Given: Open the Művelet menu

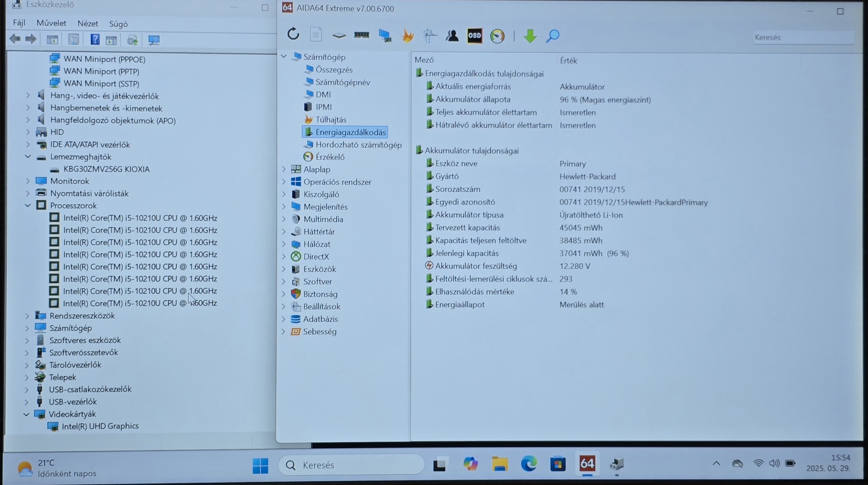Looking at the screenshot, I should point(51,23).
